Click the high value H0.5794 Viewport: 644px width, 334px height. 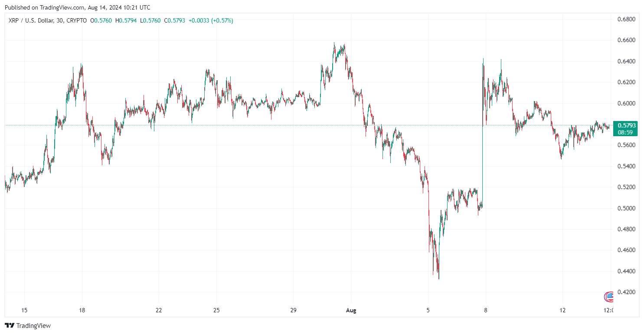127,20
